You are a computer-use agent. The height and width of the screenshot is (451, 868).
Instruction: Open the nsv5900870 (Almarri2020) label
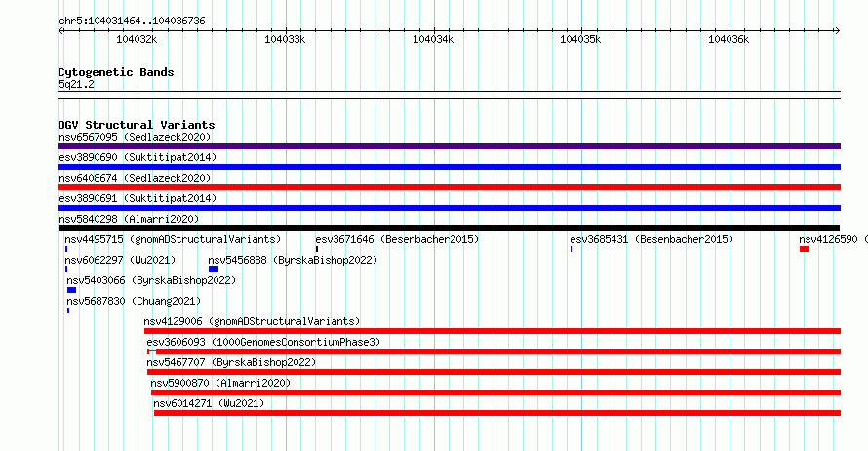pyautogui.click(x=220, y=383)
